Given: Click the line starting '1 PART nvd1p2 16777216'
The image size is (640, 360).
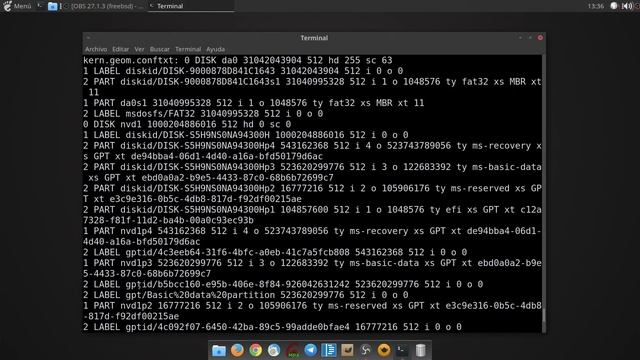Looking at the screenshot, I should (312, 306).
